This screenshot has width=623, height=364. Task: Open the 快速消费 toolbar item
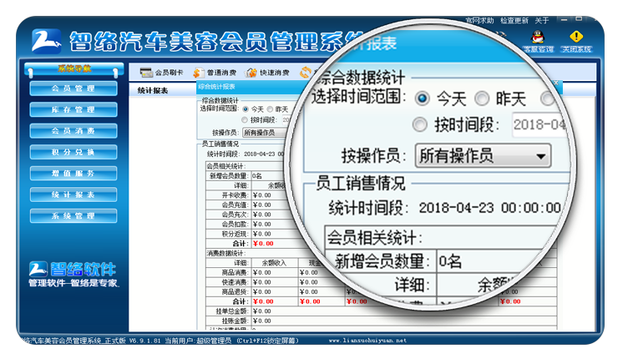click(267, 73)
